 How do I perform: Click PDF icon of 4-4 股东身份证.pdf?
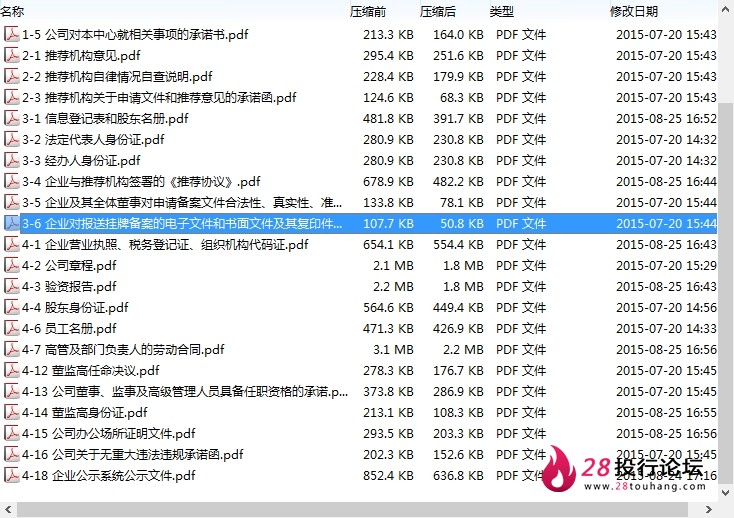coord(11,307)
